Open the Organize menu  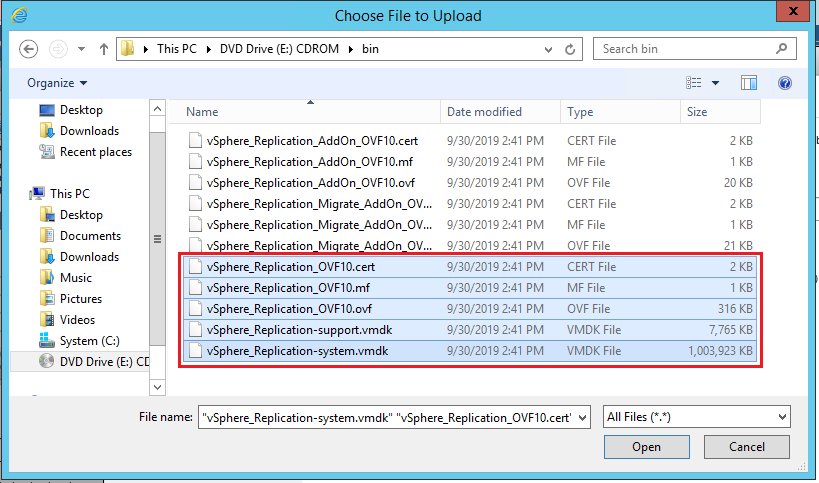tap(57, 83)
